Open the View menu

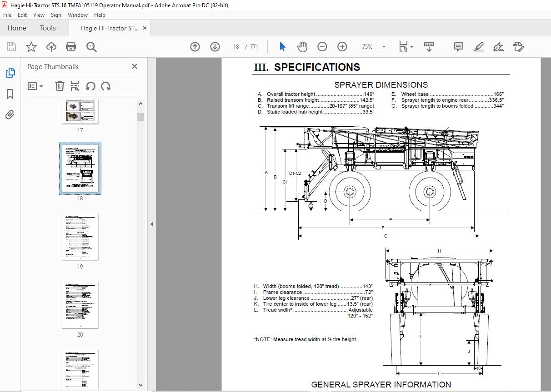click(x=39, y=15)
